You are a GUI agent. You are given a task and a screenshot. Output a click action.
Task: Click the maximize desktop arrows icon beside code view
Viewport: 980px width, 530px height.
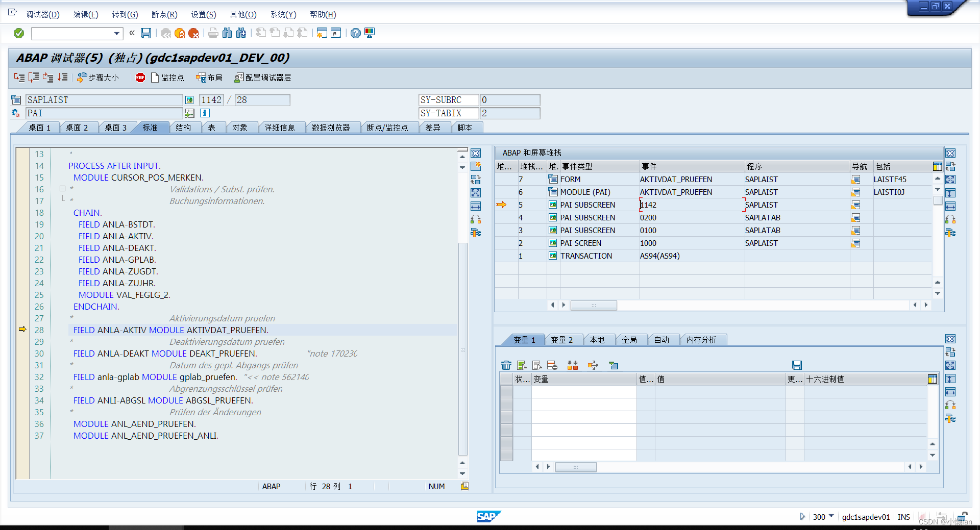coord(476,193)
